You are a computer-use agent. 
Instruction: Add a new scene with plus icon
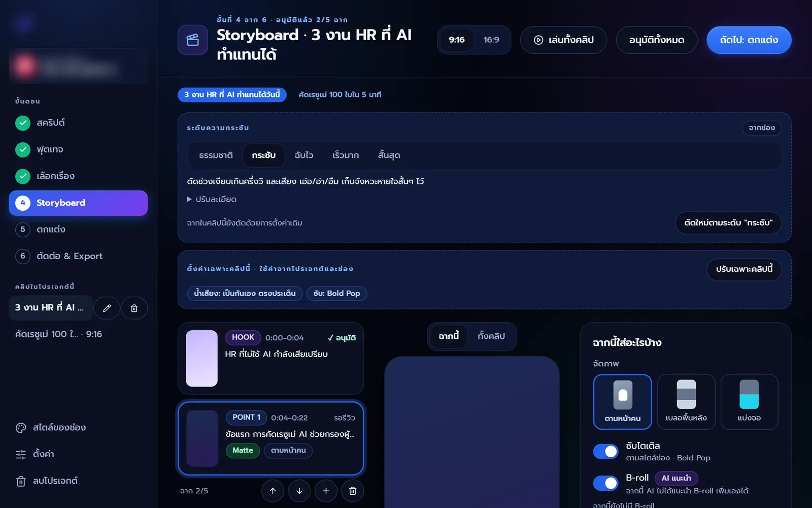coord(326,491)
